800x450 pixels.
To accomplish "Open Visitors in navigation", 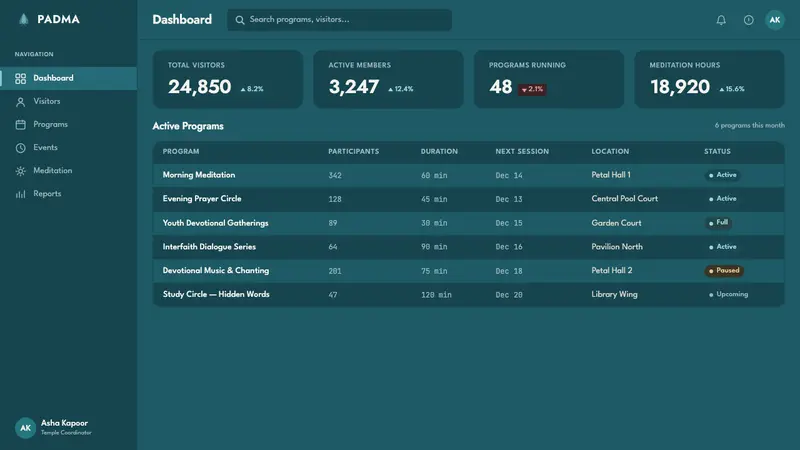I will (x=68, y=102).
